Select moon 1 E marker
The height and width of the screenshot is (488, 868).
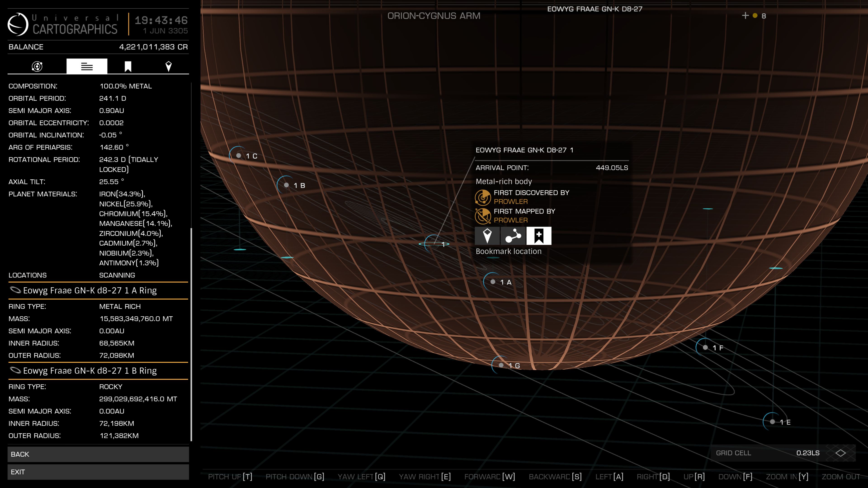[772, 422]
